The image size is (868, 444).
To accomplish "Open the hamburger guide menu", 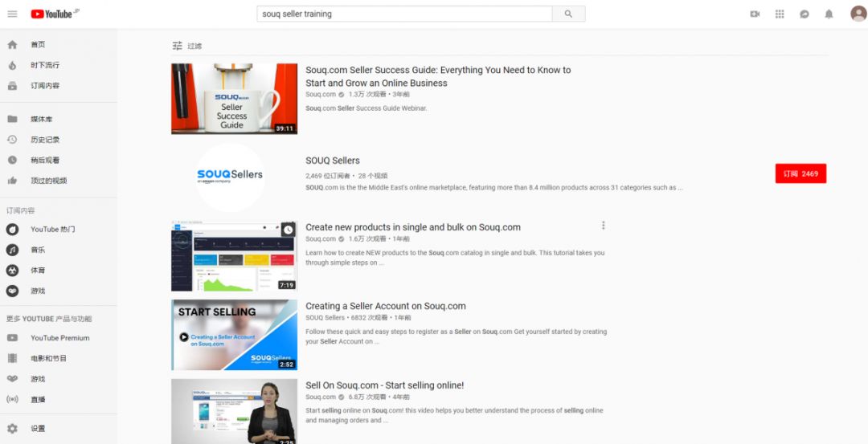I will point(12,14).
